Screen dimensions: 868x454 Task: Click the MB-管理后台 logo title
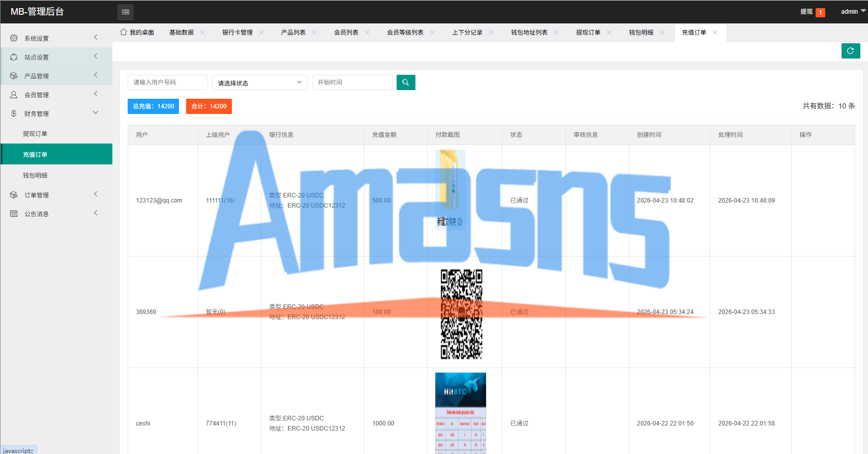pyautogui.click(x=37, y=12)
